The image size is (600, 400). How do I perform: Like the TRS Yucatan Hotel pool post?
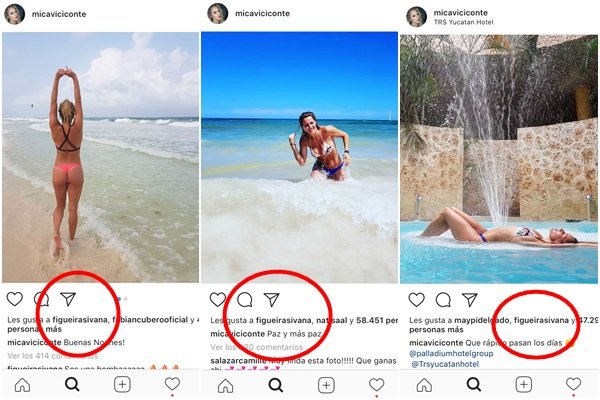point(416,299)
